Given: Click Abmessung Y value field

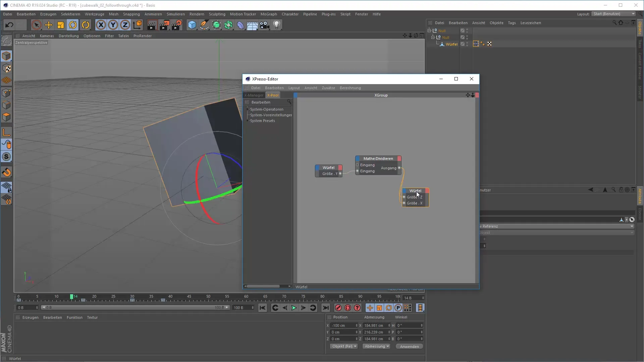Looking at the screenshot, I should [x=376, y=332].
